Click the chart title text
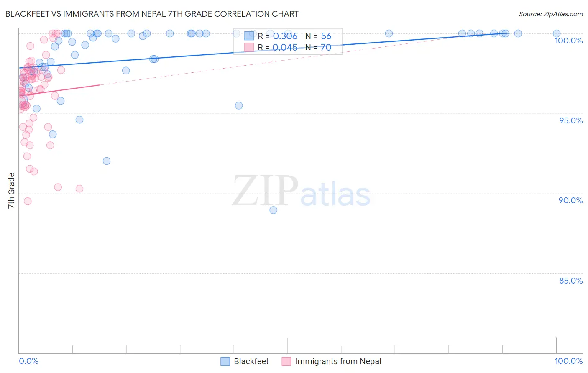 (x=152, y=14)
